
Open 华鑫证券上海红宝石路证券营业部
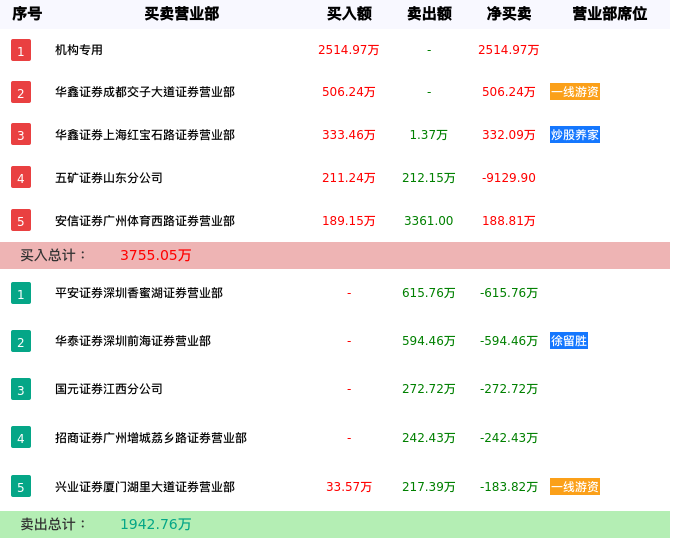point(145,135)
